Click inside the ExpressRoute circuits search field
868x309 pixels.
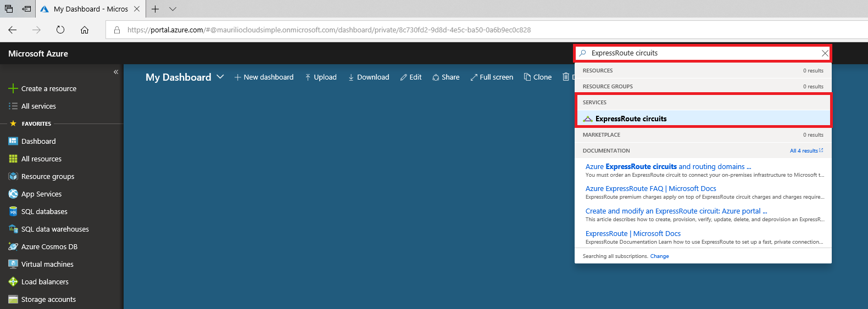703,53
